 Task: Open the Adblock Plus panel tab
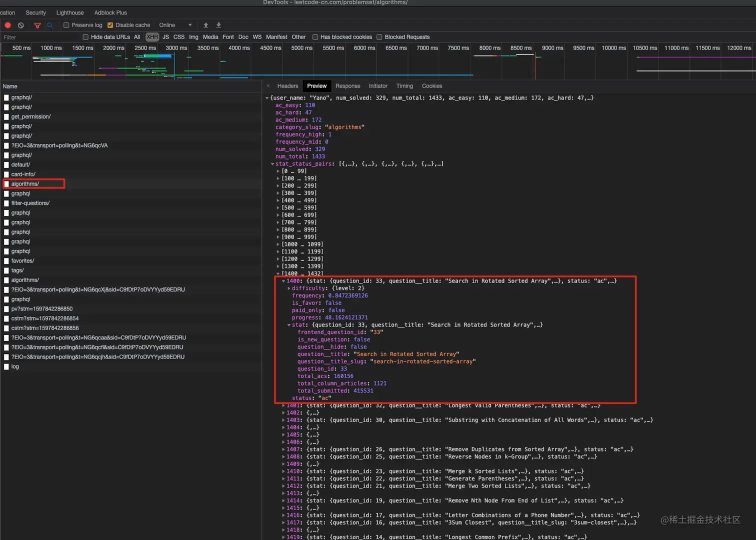[x=110, y=12]
